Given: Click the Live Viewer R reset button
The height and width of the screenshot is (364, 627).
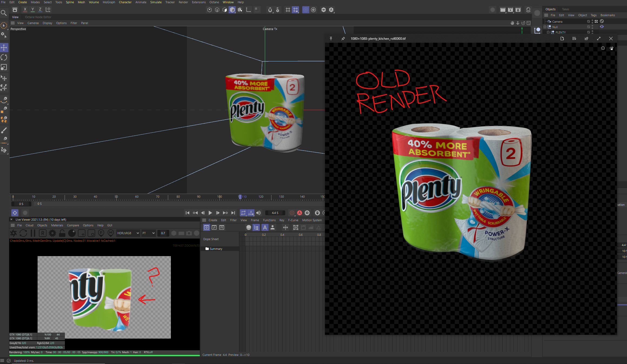Looking at the screenshot, I should 43,233.
